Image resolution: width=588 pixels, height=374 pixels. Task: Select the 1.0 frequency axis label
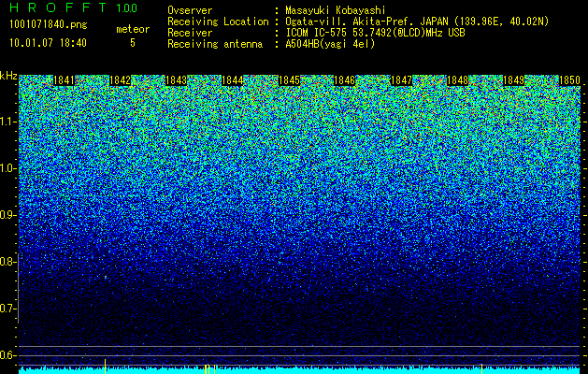(x=8, y=169)
